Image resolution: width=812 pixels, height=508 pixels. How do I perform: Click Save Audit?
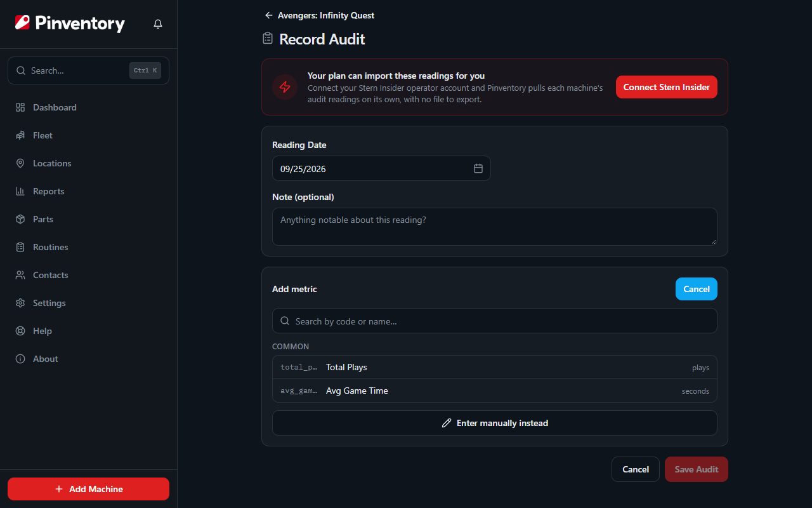(x=696, y=469)
